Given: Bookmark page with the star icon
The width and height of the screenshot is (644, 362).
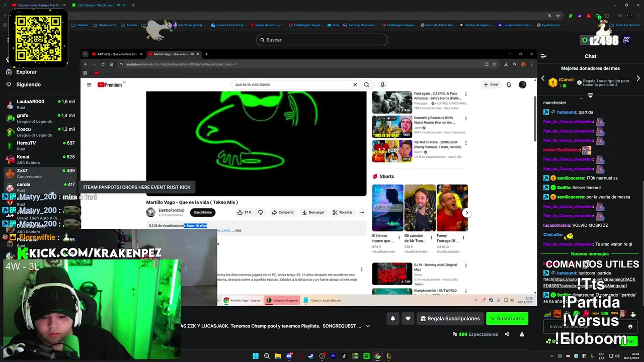Looking at the screenshot, I should 494,64.
